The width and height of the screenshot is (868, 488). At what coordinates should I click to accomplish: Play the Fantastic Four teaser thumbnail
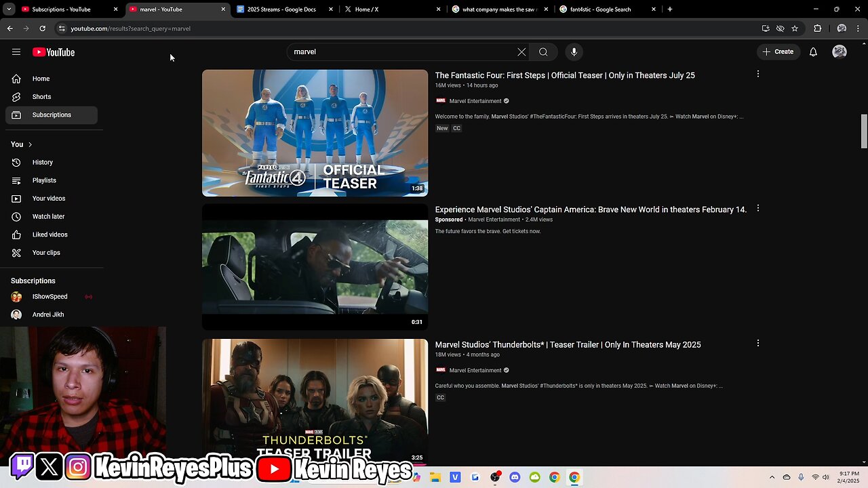(x=315, y=133)
